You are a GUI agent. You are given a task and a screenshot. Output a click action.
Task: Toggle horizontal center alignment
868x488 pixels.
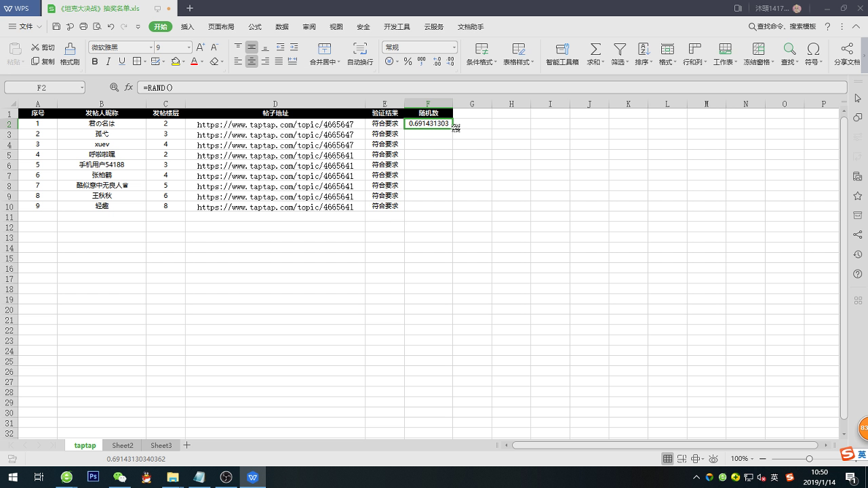252,62
